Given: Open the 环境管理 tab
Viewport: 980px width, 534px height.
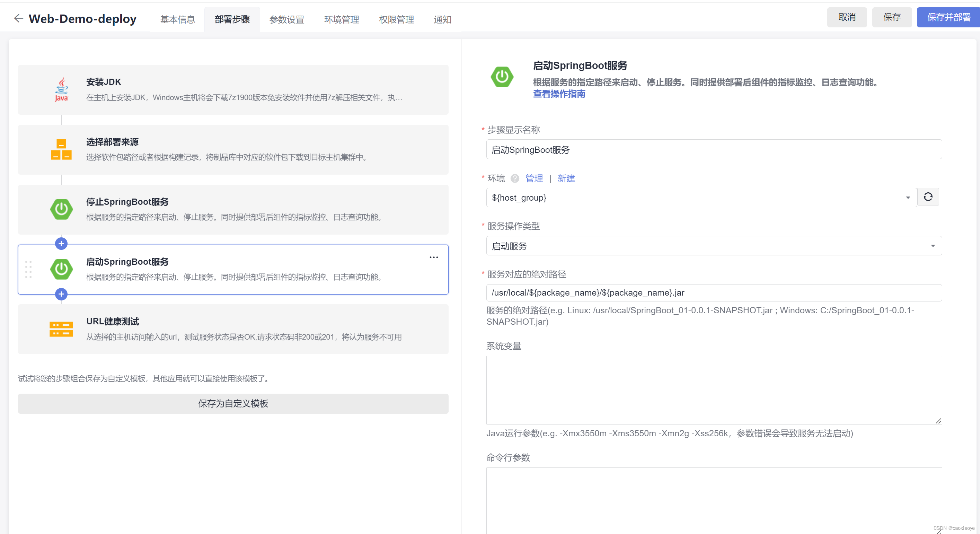Looking at the screenshot, I should 341,19.
